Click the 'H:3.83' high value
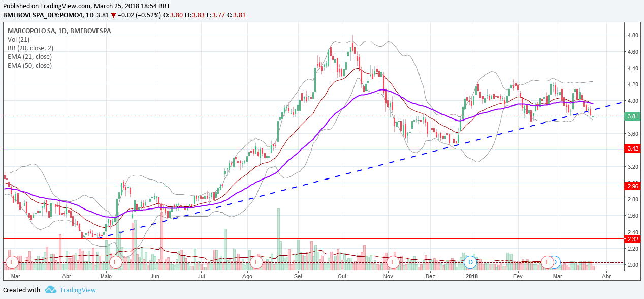 196,15
